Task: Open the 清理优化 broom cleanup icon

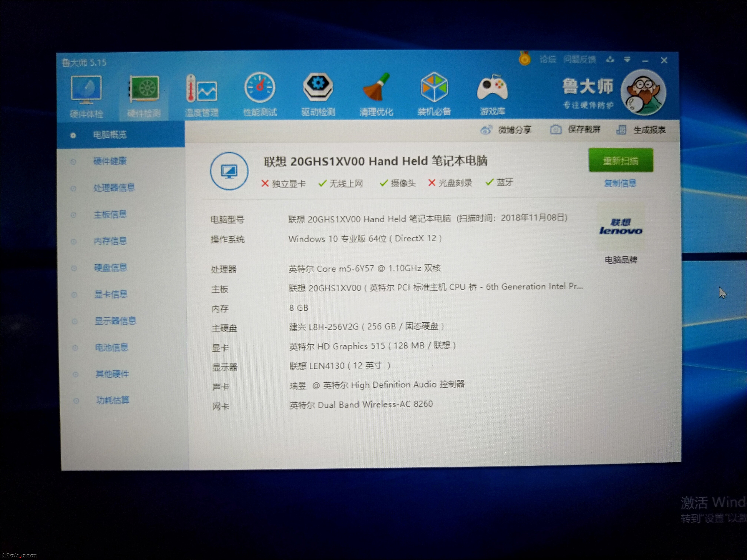Action: 376,88
